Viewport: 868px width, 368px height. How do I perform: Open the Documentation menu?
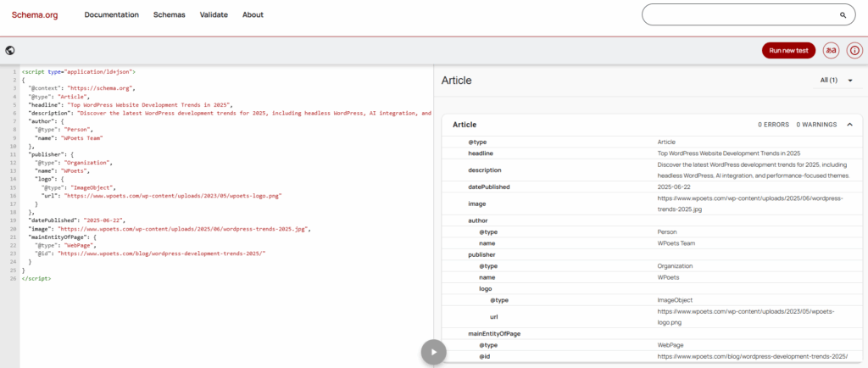coord(111,15)
